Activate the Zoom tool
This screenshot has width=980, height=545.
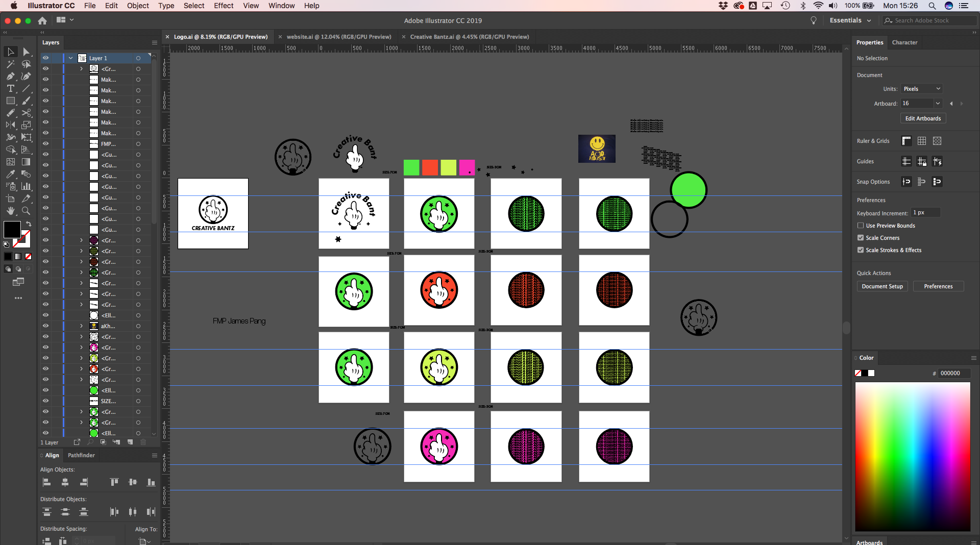[26, 211]
